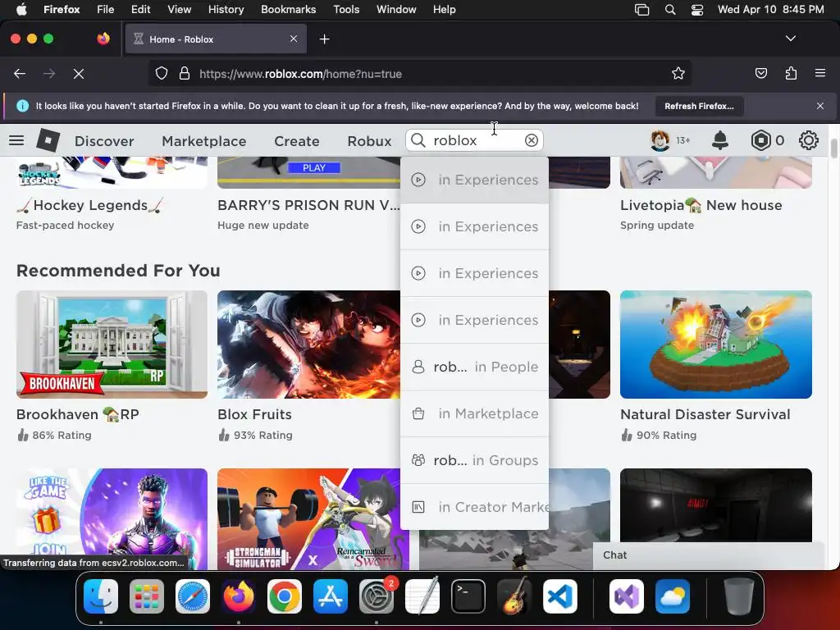840x630 pixels.
Task: Open the Save to Pocket icon
Action: [x=760, y=73]
